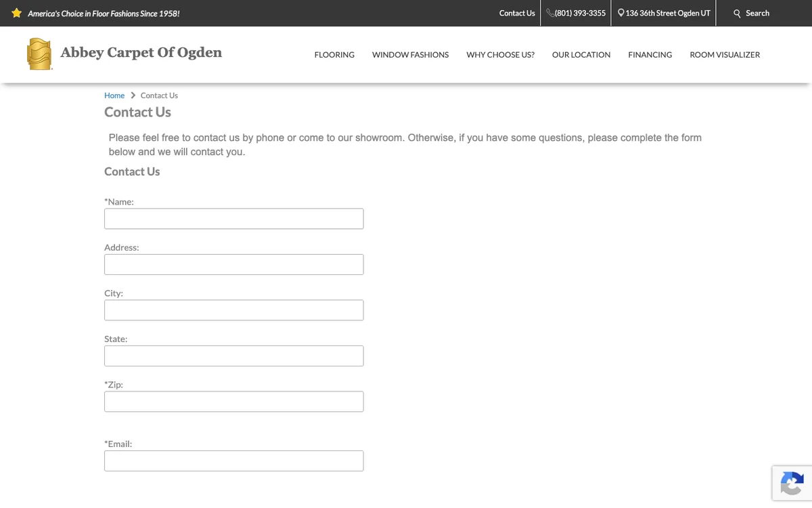Focus the Zip input field

[x=233, y=402]
